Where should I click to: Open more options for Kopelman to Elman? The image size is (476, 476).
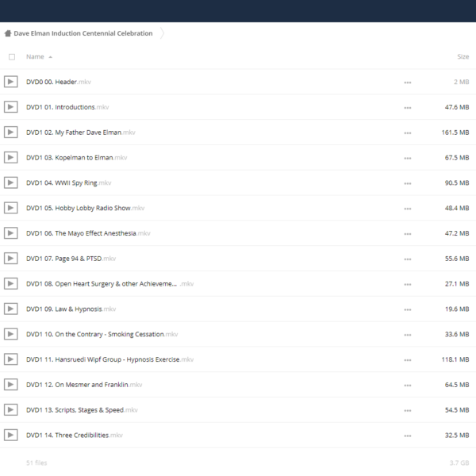(x=408, y=158)
